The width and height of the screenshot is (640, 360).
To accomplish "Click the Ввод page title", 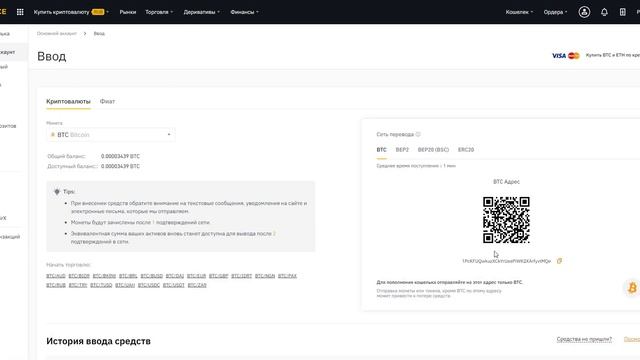I will [x=51, y=56].
